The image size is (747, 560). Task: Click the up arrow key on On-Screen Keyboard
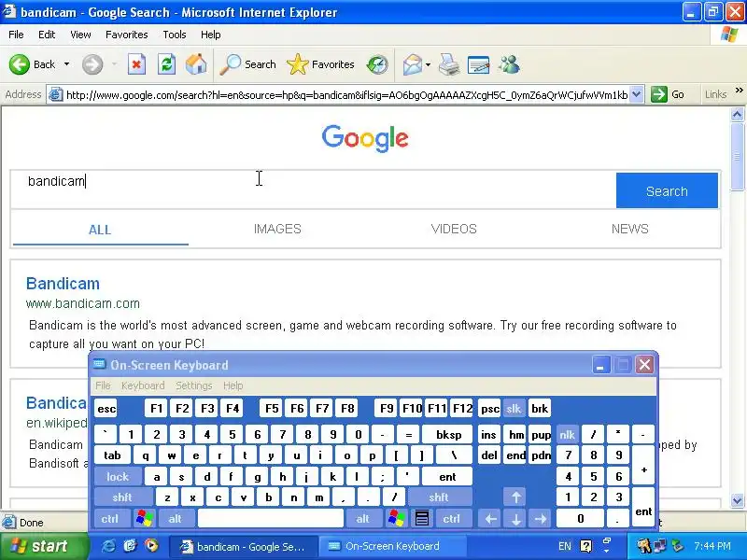[516, 497]
